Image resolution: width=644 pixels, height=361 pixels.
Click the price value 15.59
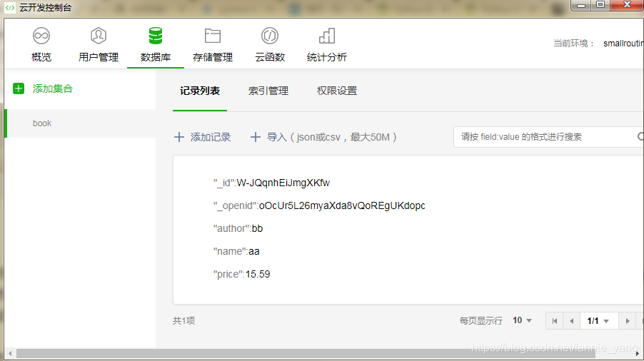[258, 274]
